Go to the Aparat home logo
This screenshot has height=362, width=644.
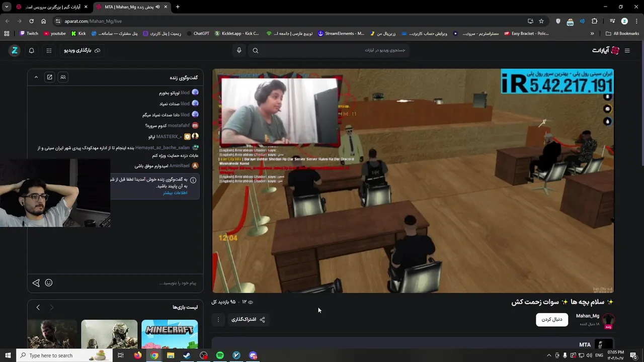(606, 50)
